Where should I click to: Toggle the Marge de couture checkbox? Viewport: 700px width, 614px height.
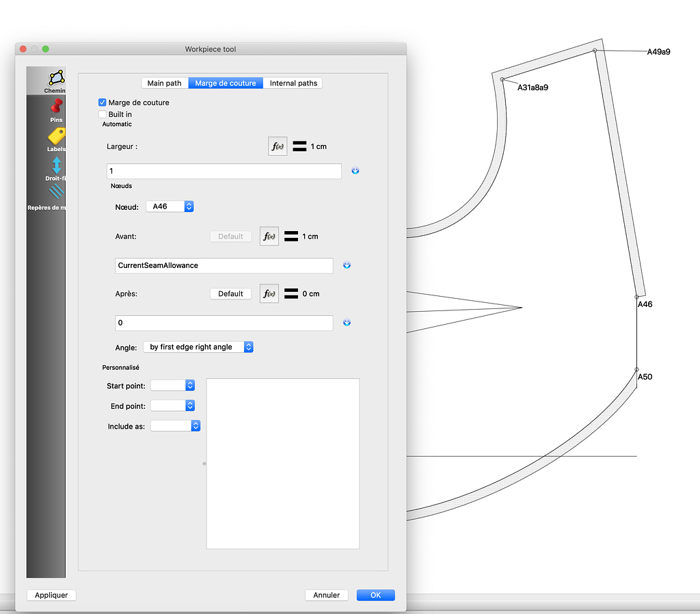pos(103,103)
